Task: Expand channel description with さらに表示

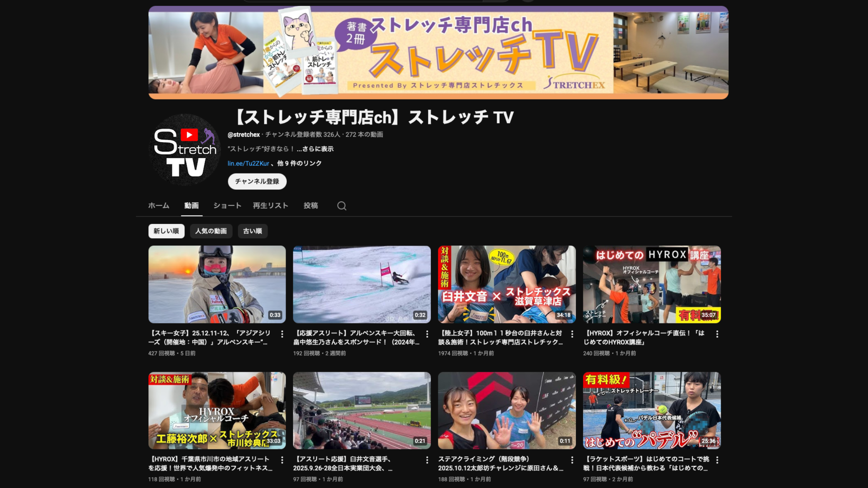Action: [317, 149]
